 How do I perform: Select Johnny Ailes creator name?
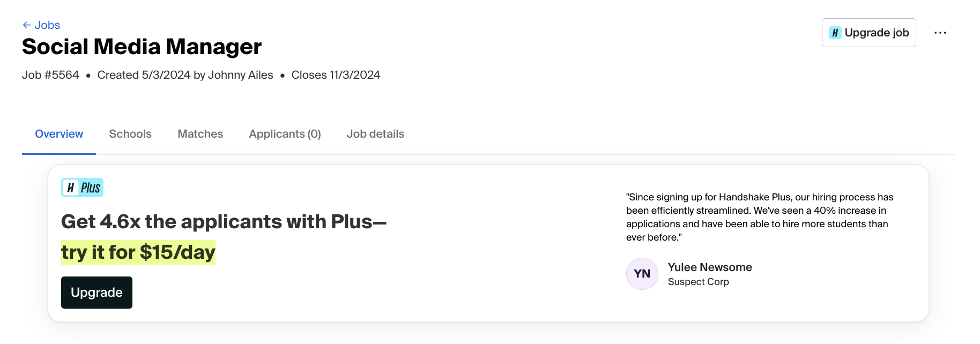click(x=241, y=74)
